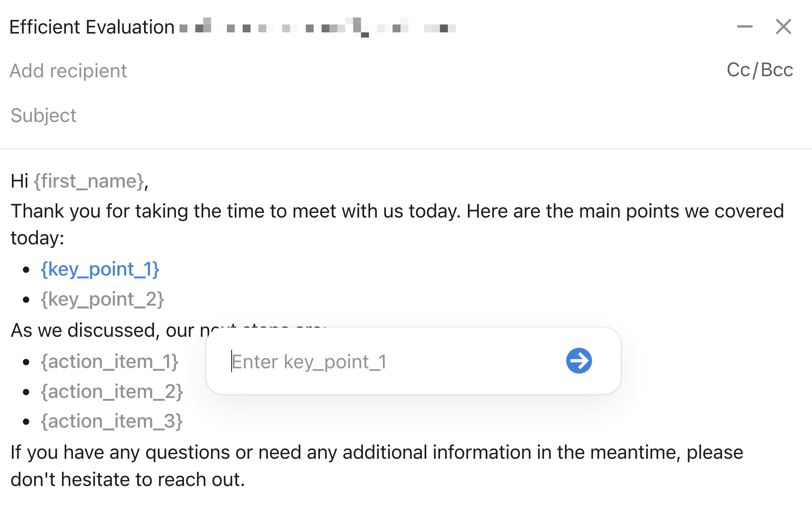
Task: Click the line starting with "today:"
Action: click(37, 238)
